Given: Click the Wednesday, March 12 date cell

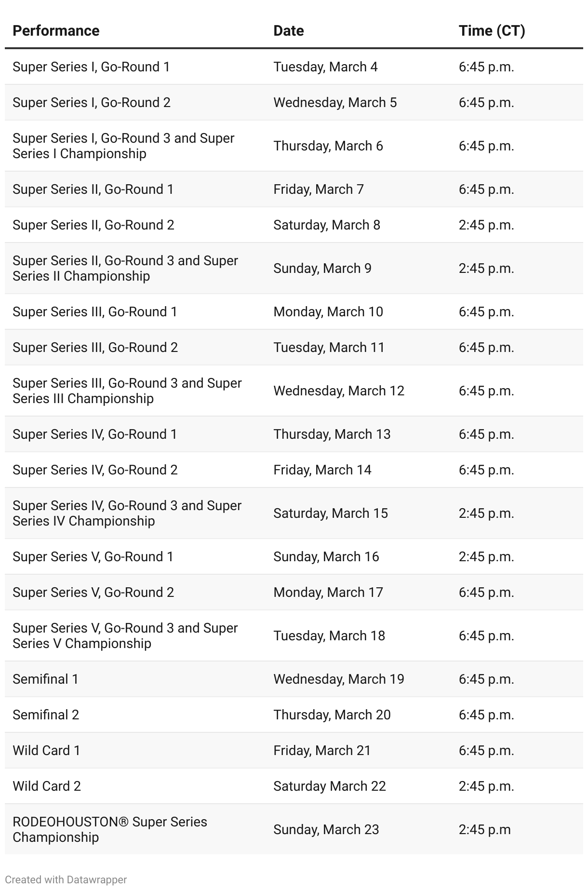Looking at the screenshot, I should click(339, 391).
